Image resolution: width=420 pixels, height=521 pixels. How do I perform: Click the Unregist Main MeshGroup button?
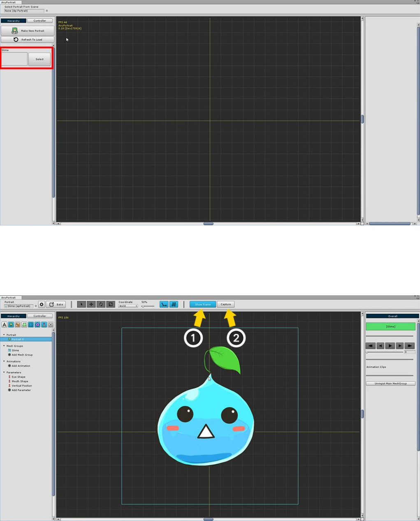(x=390, y=384)
